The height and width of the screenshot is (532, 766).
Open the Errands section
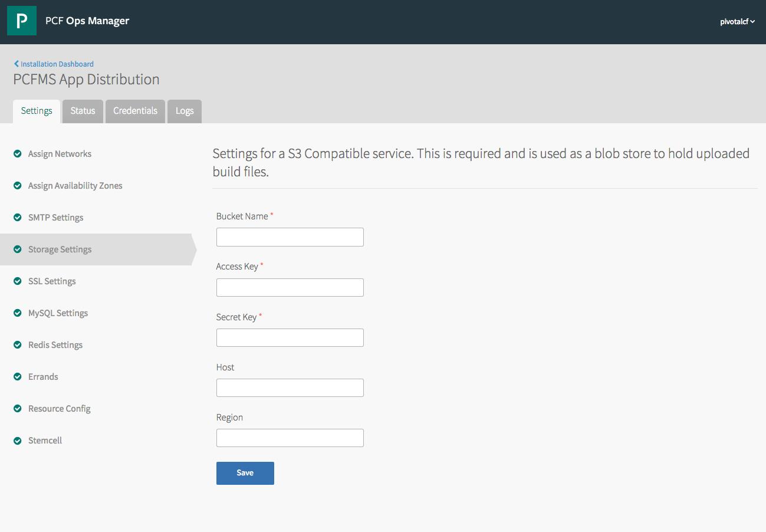coord(43,377)
